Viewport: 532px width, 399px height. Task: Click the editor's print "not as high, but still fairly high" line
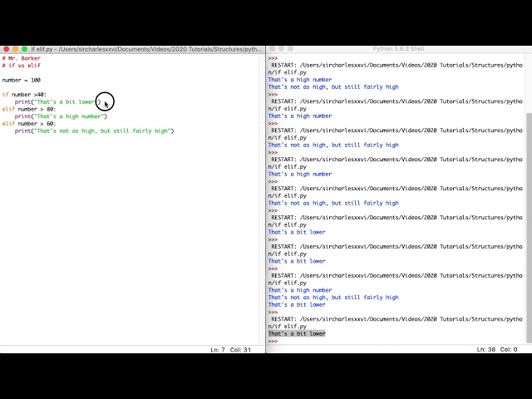tap(94, 131)
